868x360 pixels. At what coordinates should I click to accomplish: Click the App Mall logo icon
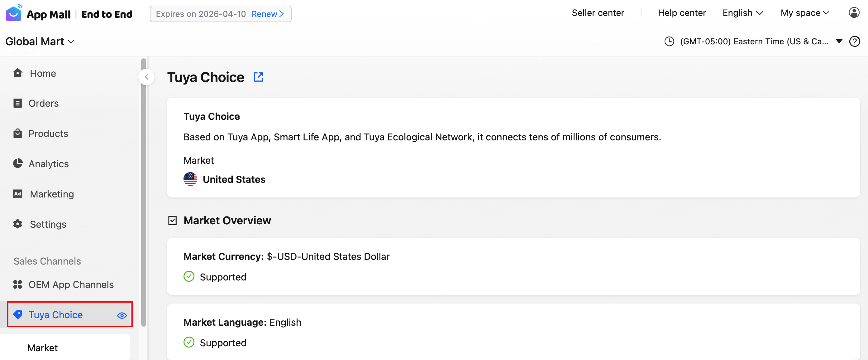[14, 13]
